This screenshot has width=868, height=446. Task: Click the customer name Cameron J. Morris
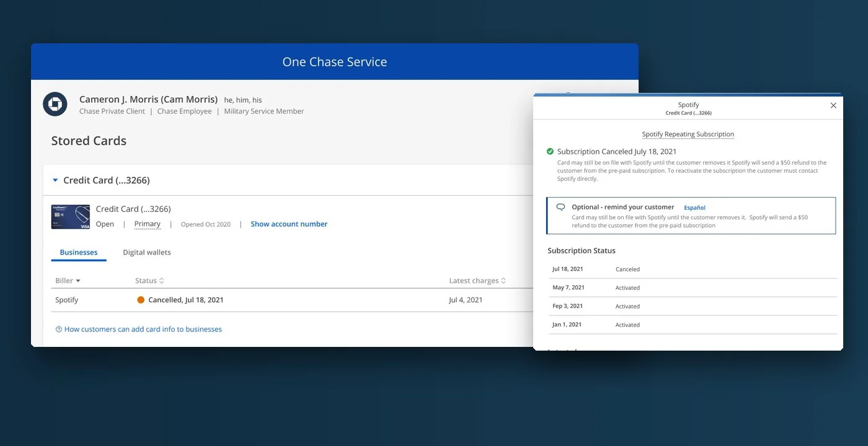tap(148, 99)
